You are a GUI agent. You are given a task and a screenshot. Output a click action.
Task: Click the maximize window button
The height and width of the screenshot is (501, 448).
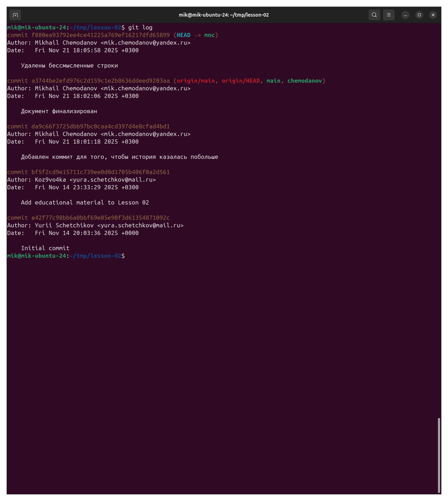coord(419,15)
